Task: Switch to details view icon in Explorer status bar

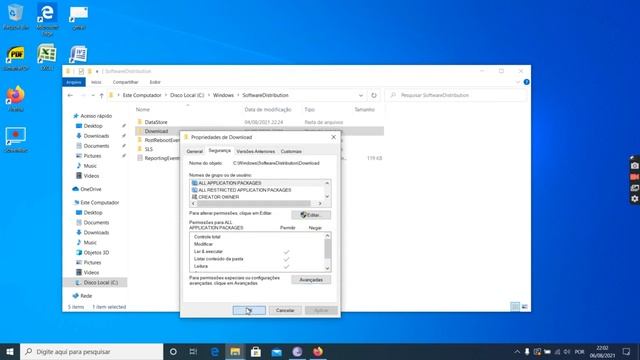Action: point(515,307)
